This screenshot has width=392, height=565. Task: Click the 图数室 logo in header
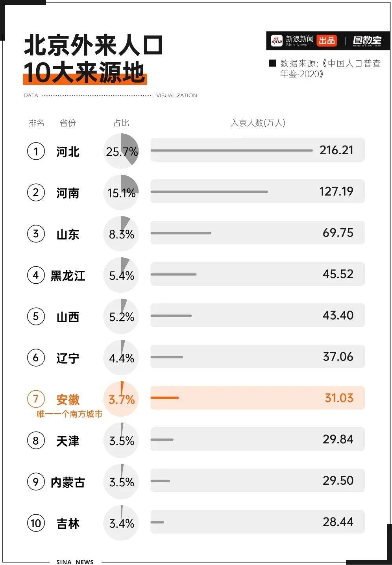click(367, 41)
